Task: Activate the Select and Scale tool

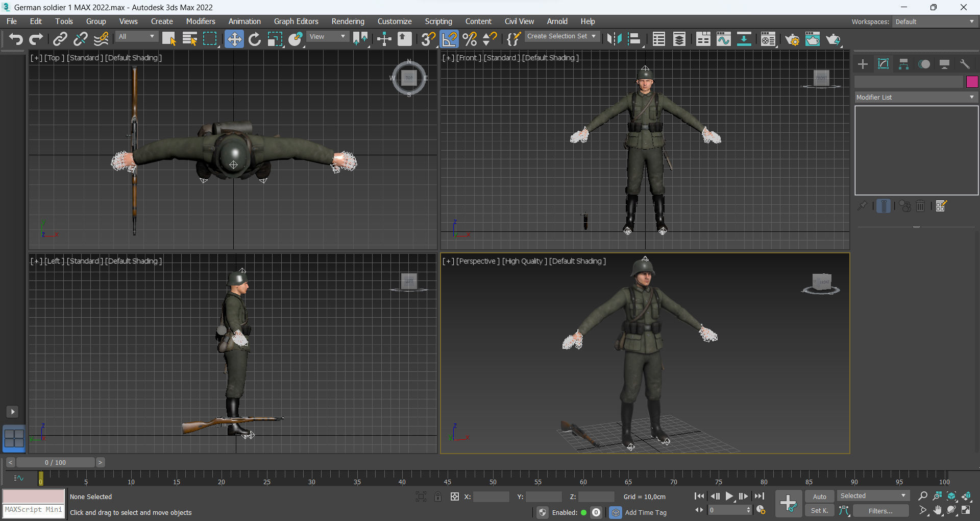Action: (x=275, y=39)
